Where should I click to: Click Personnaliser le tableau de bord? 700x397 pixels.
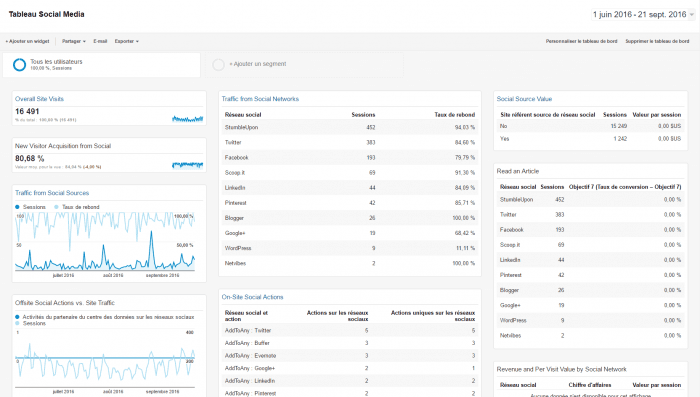click(x=581, y=41)
